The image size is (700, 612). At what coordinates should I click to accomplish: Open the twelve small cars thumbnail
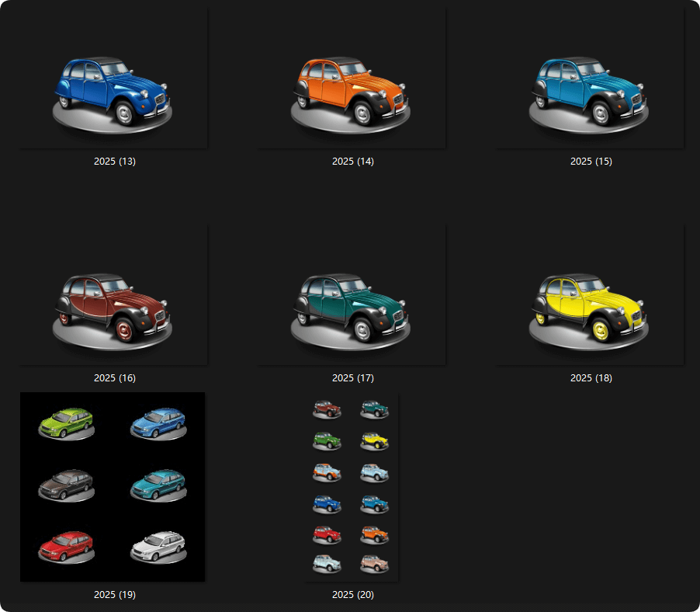pos(352,487)
